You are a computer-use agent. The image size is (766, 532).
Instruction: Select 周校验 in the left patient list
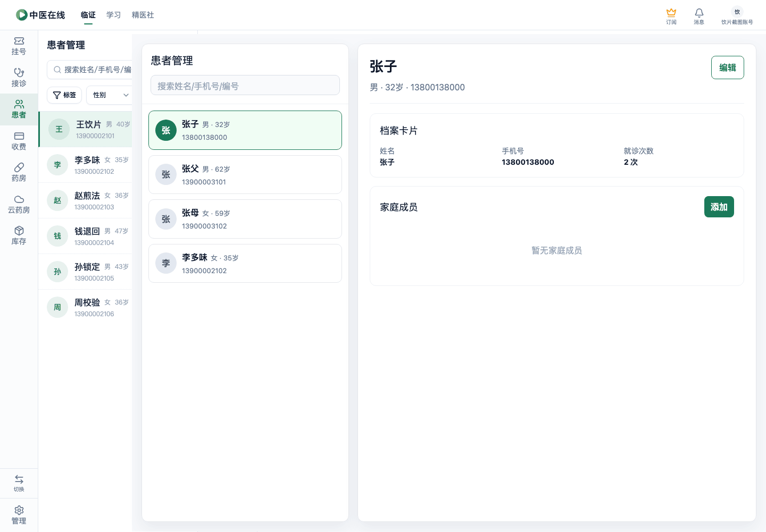85,307
